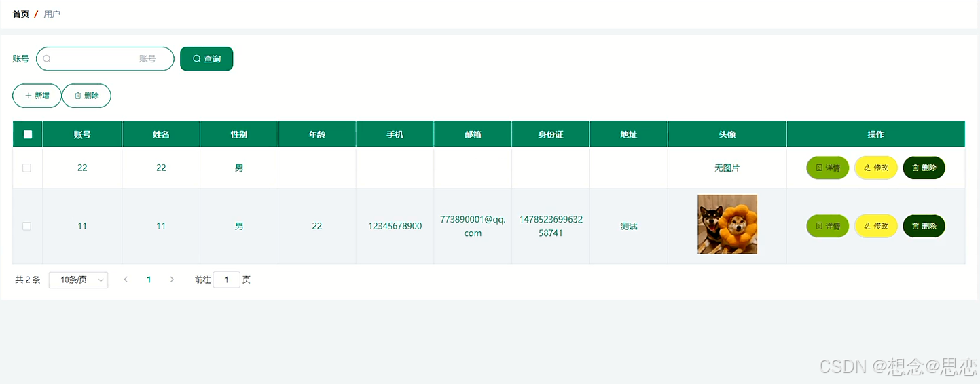The height and width of the screenshot is (384, 980).
Task: Toggle the select-all checkbox in table header
Action: (x=28, y=134)
